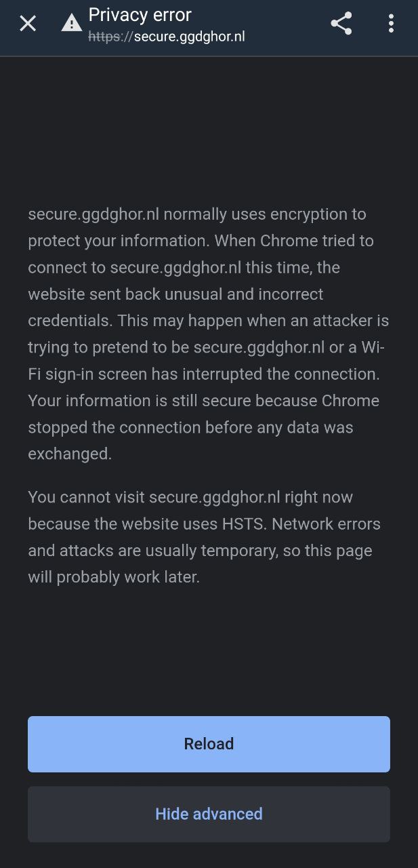Tap the "website sent back unusual and incorrect" line
Screen dimensions: 418x868
(175, 294)
